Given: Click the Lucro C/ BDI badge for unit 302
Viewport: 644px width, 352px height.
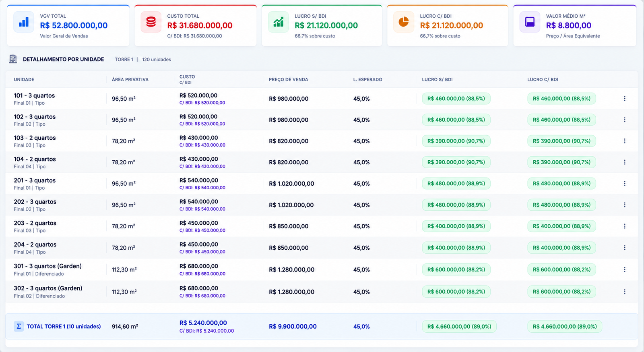Looking at the screenshot, I should (561, 292).
